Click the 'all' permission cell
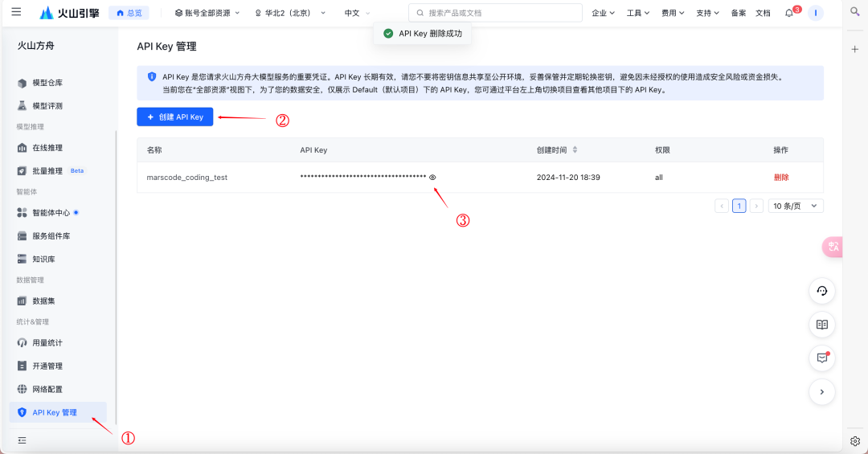The height and width of the screenshot is (454, 868). (x=659, y=177)
